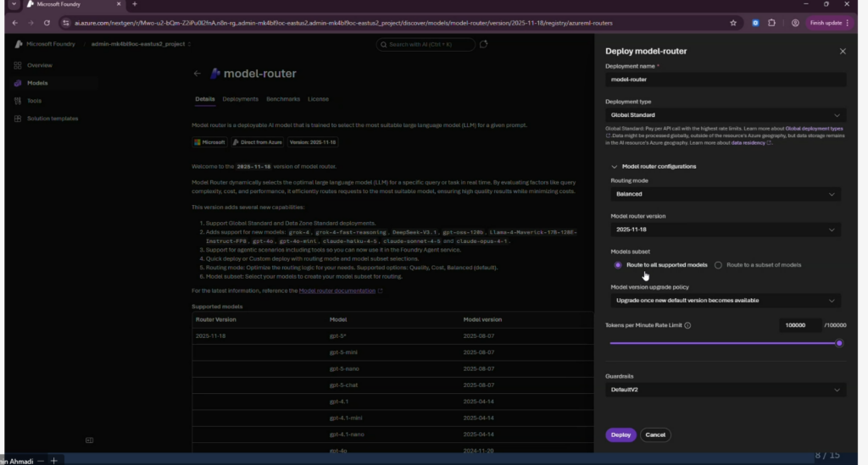The height and width of the screenshot is (465, 868).
Task: Click the back arrow beside model-router title
Action: (x=198, y=74)
